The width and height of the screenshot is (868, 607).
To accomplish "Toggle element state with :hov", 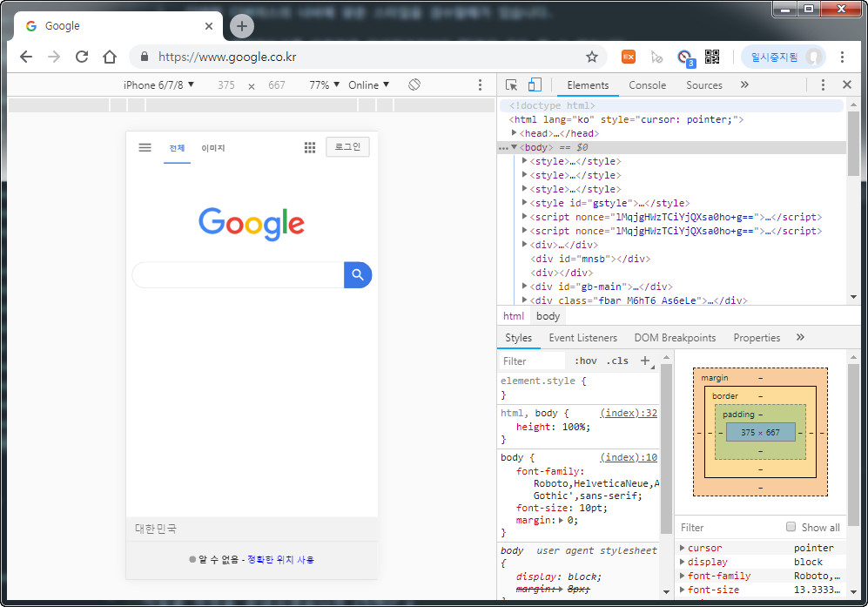I will pyautogui.click(x=586, y=361).
